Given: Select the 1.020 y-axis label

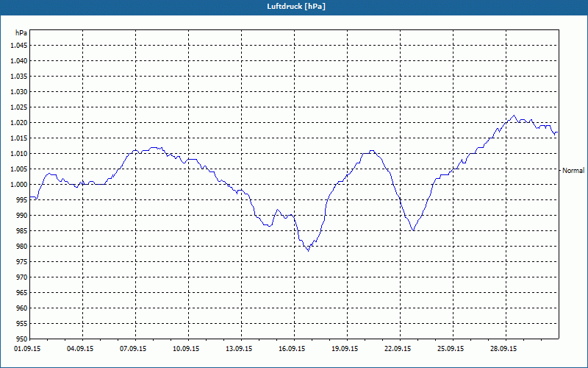Looking at the screenshot, I should pyautogui.click(x=19, y=123).
